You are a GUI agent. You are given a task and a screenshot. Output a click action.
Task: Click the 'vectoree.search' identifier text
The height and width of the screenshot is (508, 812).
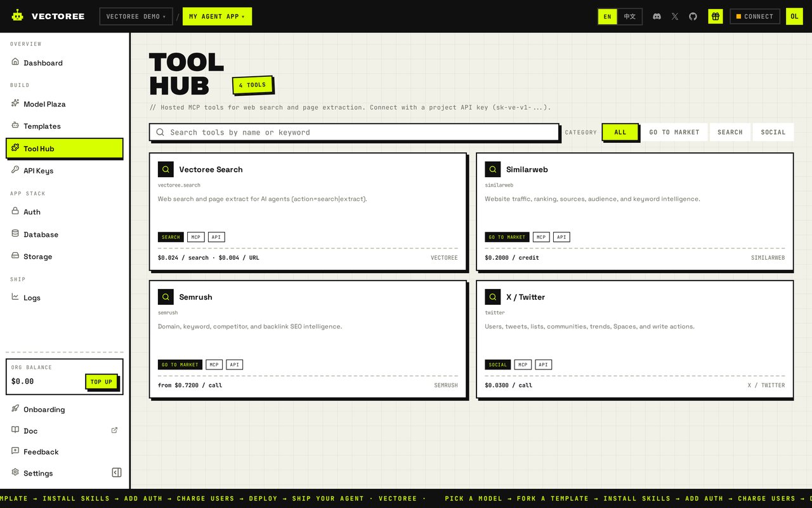click(x=179, y=185)
